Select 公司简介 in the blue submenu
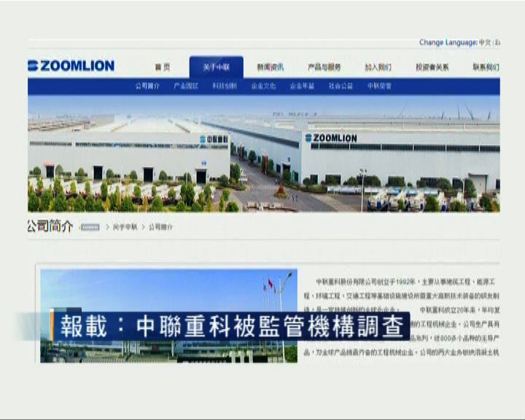 [147, 86]
